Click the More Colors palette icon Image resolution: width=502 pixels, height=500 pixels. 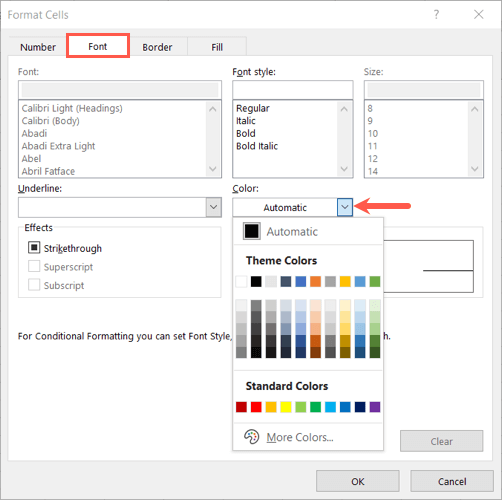(x=251, y=437)
